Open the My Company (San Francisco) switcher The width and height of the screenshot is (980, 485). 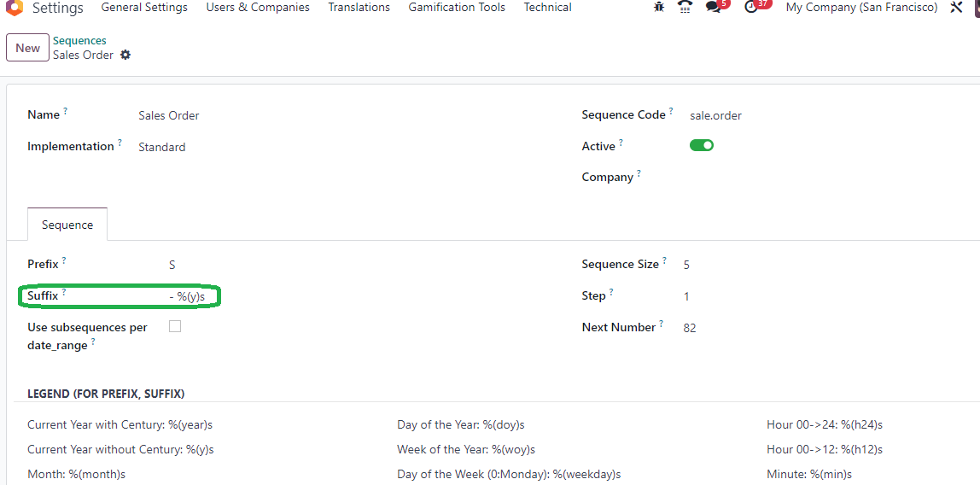coord(862,8)
